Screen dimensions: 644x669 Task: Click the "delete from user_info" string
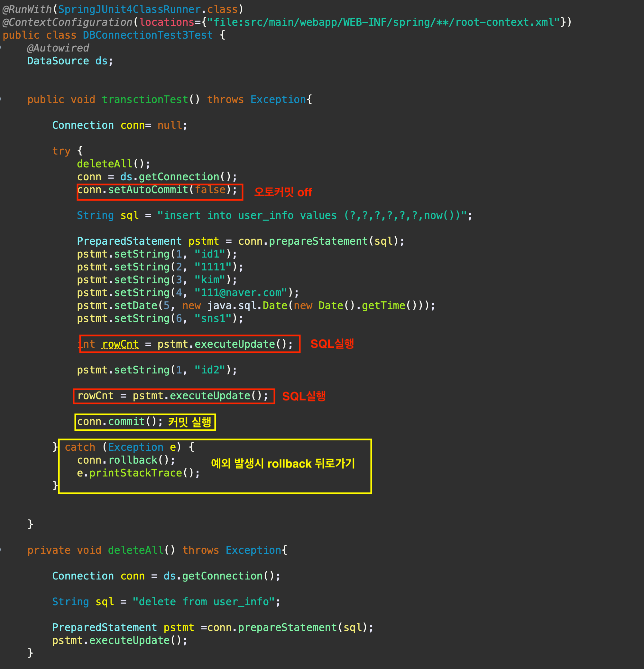coord(204,602)
